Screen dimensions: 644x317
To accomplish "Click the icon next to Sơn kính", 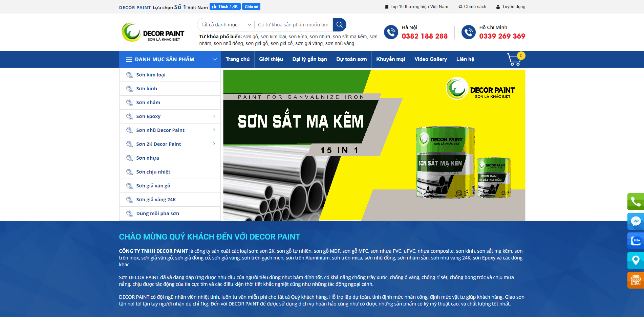I will 129,89.
